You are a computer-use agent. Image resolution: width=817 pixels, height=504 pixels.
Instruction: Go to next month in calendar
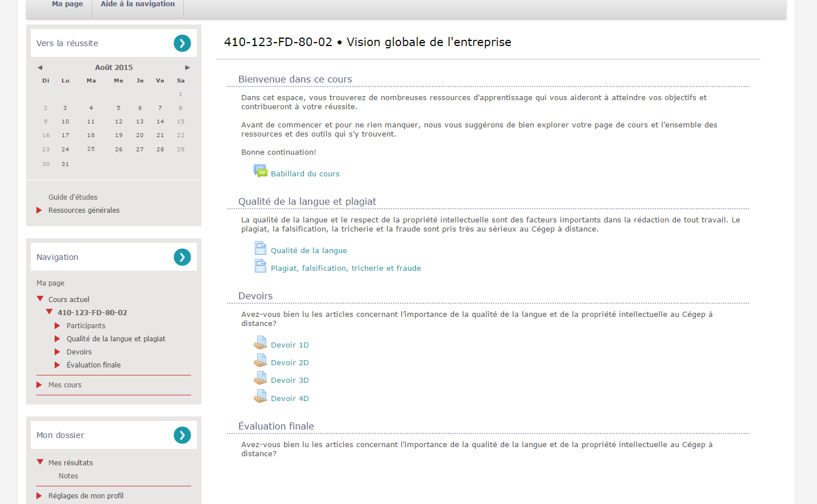(187, 68)
